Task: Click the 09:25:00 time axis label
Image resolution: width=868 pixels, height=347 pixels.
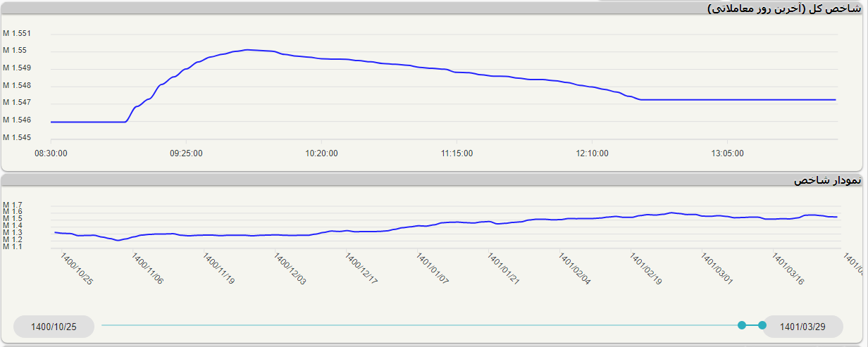Action: (x=186, y=153)
